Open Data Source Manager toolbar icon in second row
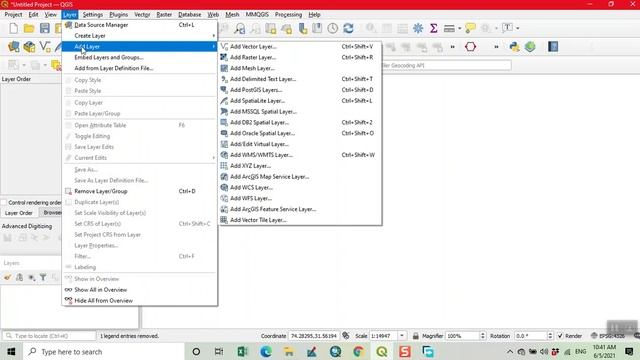 point(13,47)
